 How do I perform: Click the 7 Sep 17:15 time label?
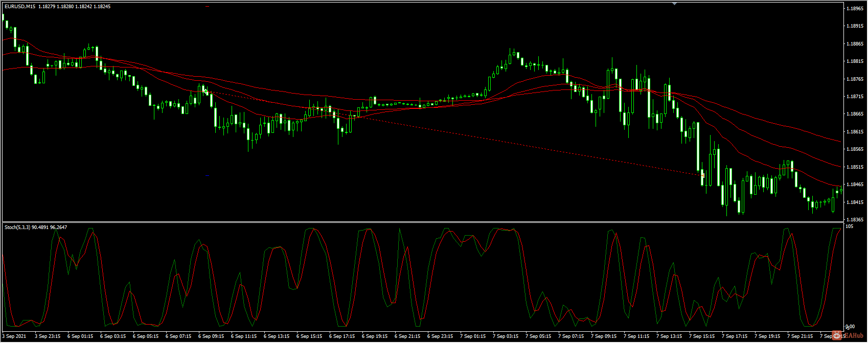point(735,336)
